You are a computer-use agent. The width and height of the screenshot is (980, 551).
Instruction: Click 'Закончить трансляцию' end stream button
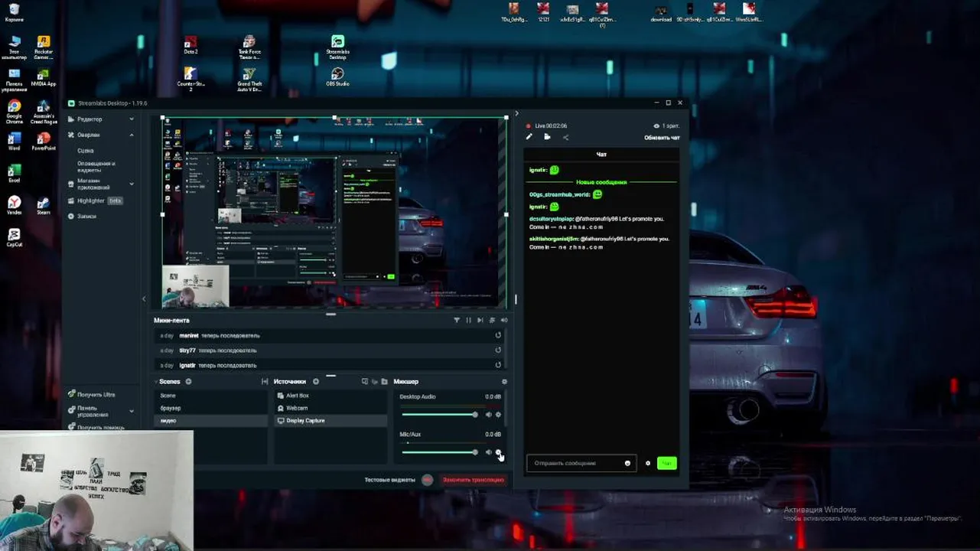(x=474, y=480)
